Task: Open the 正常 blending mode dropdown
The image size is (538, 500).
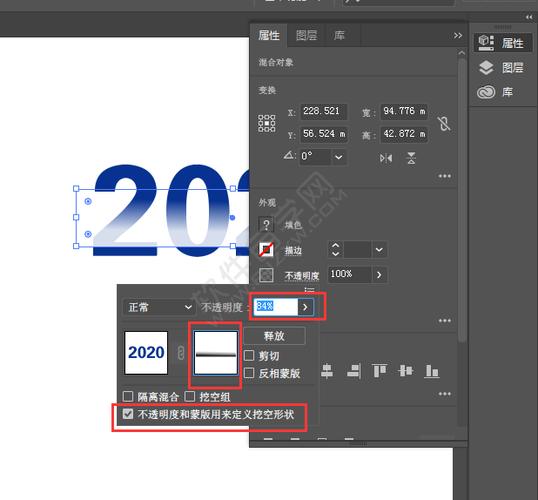Action: coord(159,307)
